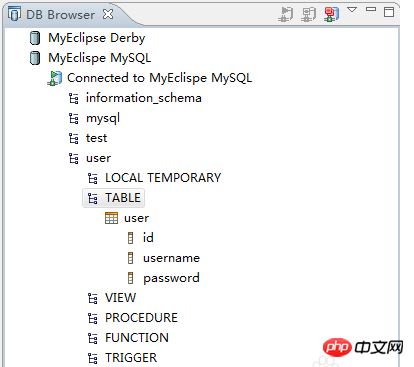The height and width of the screenshot is (367, 414).
Task: Select the user table entry
Action: (x=136, y=218)
